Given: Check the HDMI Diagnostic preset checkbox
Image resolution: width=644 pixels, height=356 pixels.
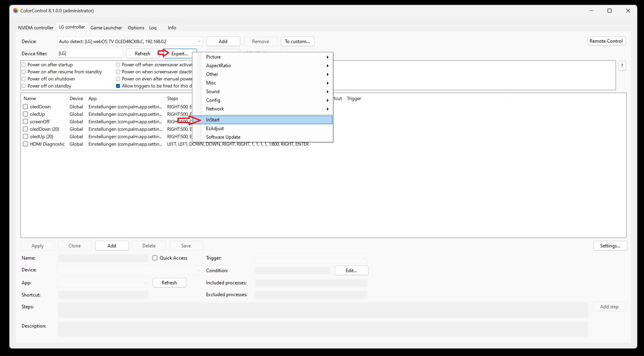Looking at the screenshot, I should (x=25, y=144).
